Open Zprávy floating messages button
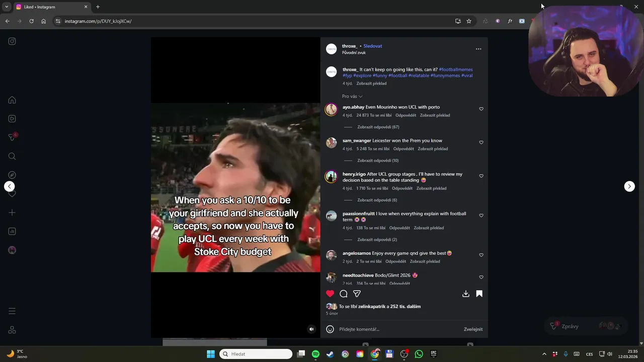644x362 pixels. pyautogui.click(x=586, y=326)
